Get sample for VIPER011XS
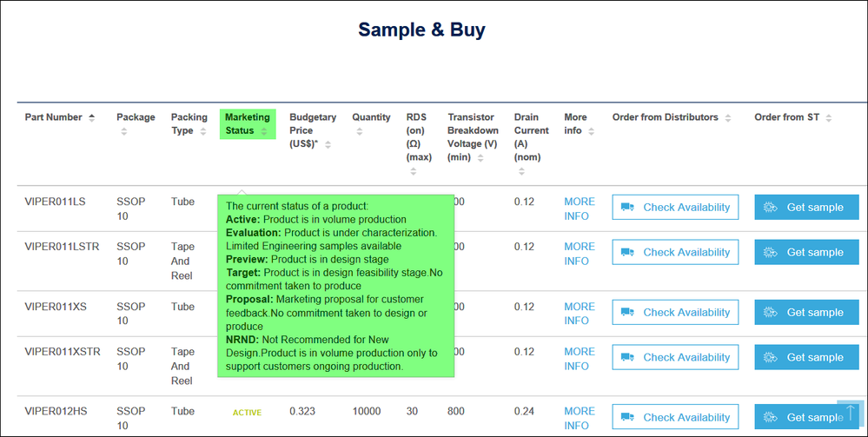The image size is (868, 437). coord(806,313)
